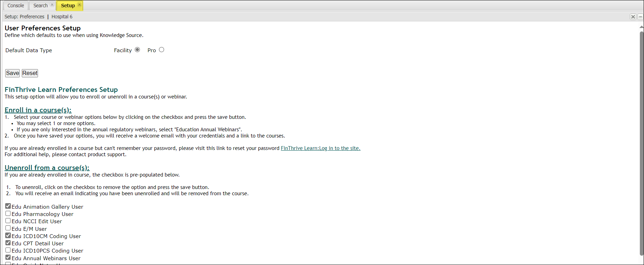Uncheck Edu Annual Webinars User
Viewport: 644px width, 265px height.
[x=8, y=258]
